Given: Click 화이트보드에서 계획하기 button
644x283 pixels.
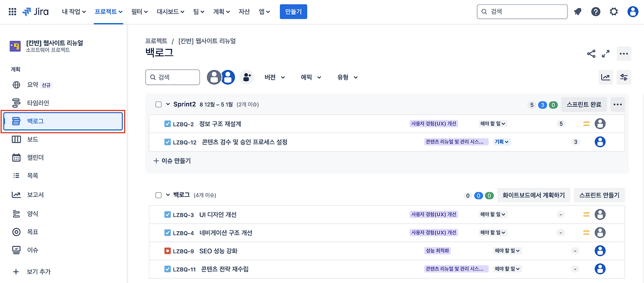Looking at the screenshot, I should tap(534, 195).
